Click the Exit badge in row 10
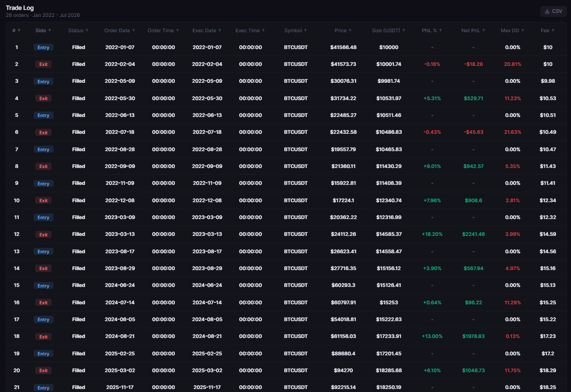The width and height of the screenshot is (571, 392). 43,201
